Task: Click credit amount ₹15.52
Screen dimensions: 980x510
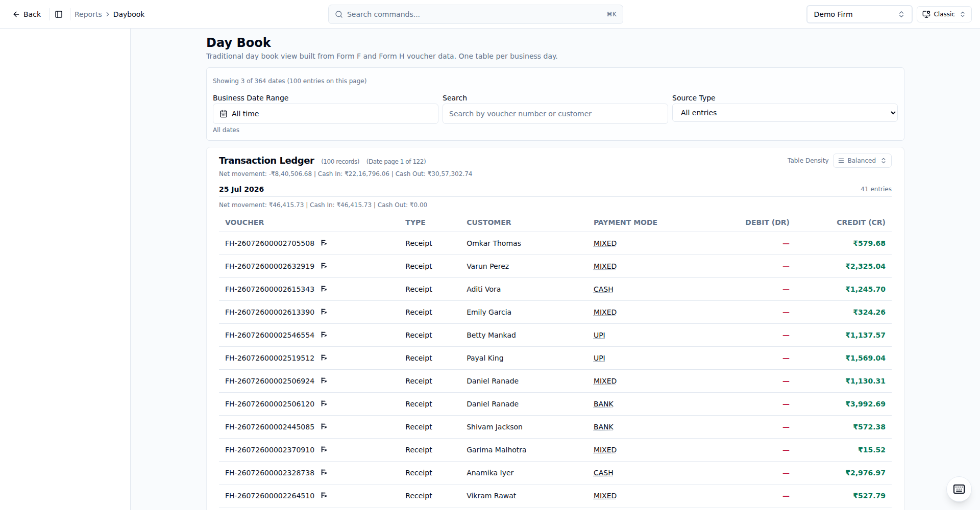Action: click(x=871, y=450)
